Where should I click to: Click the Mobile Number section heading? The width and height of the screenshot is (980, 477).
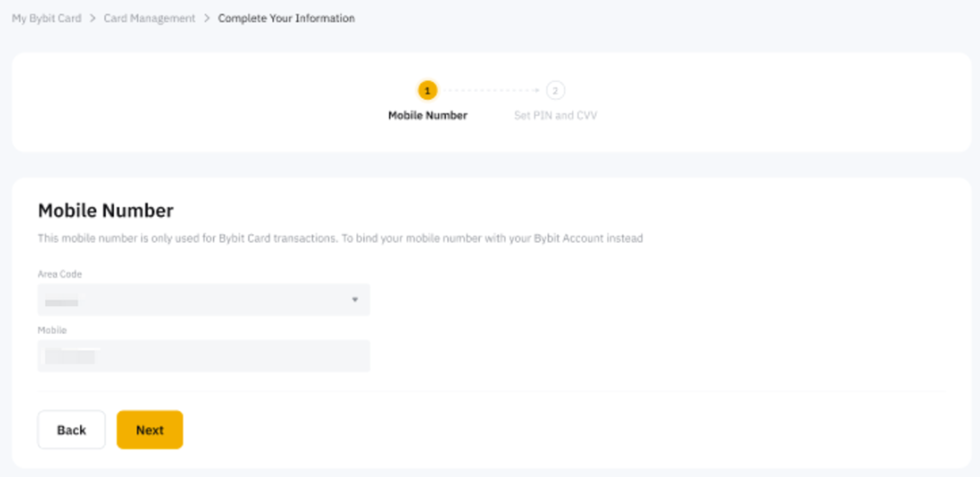click(105, 211)
